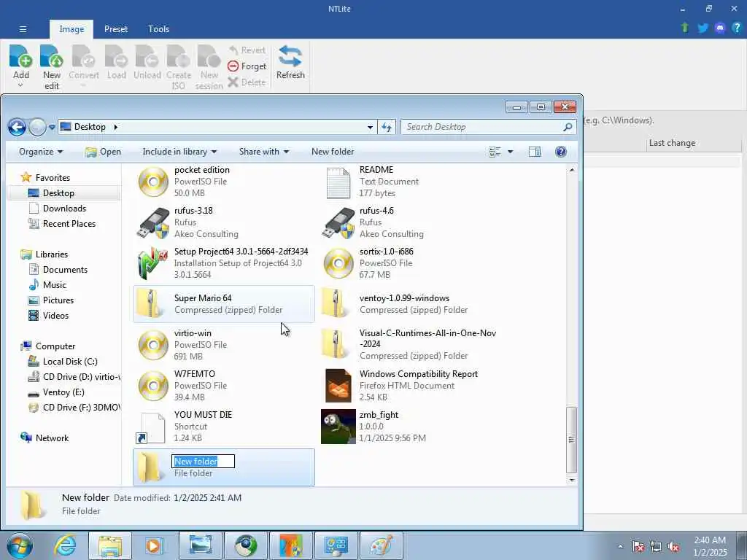Image resolution: width=747 pixels, height=560 pixels.
Task: Select Network in navigation pane
Action: [52, 438]
